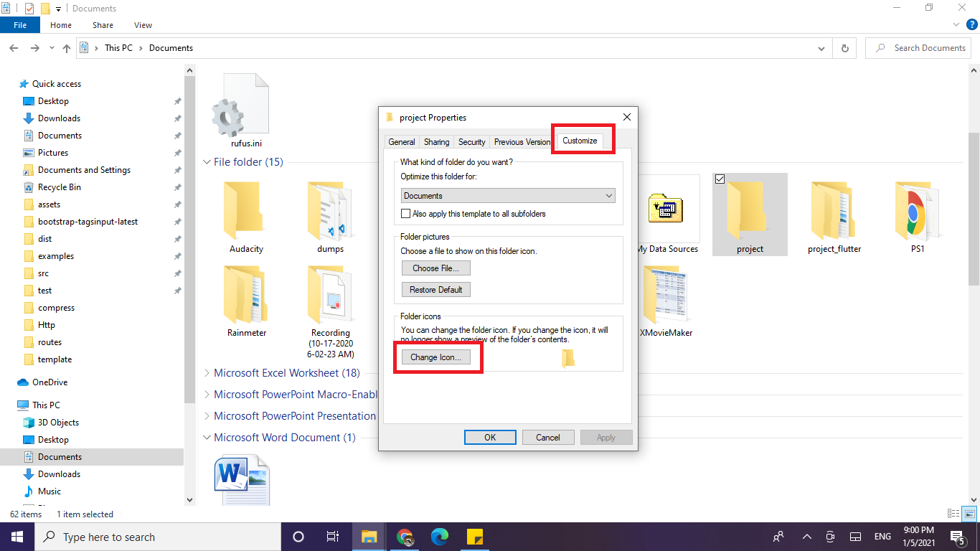Open Pictures in Quick access
The image size is (980, 551).
point(52,153)
